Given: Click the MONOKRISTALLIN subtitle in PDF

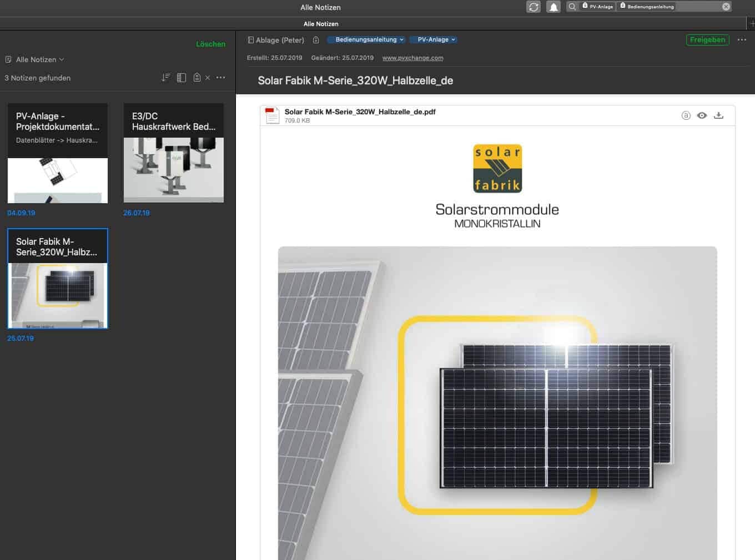Looking at the screenshot, I should [x=497, y=224].
